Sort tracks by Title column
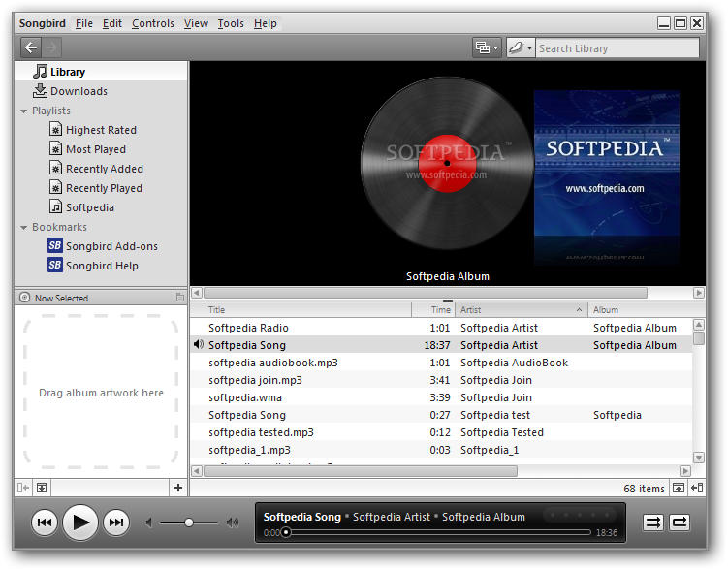Screen dimensions: 728x570 pyautogui.click(x=301, y=309)
